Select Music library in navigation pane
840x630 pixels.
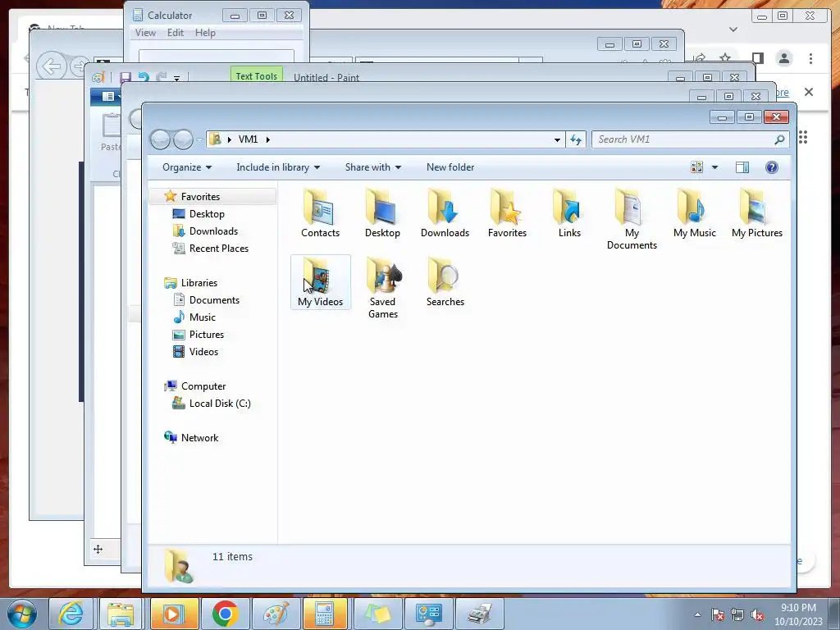(x=202, y=317)
